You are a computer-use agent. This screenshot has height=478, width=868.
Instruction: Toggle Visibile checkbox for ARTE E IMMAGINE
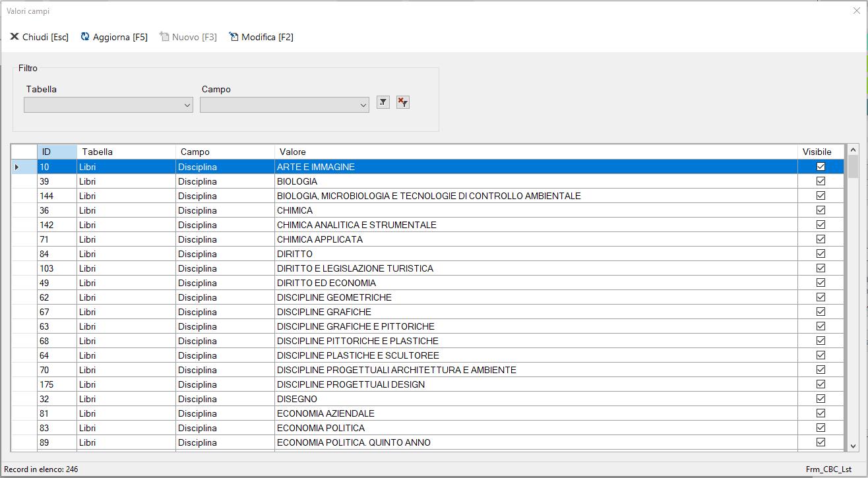click(x=821, y=167)
